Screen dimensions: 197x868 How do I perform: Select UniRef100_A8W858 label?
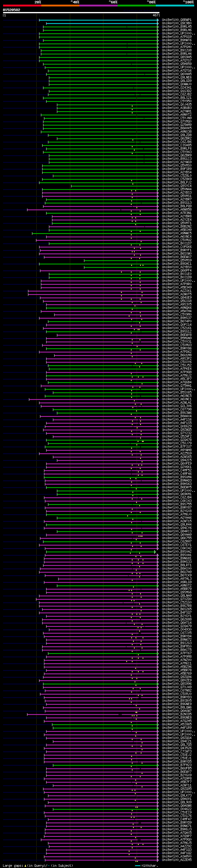pyautogui.click(x=176, y=210)
